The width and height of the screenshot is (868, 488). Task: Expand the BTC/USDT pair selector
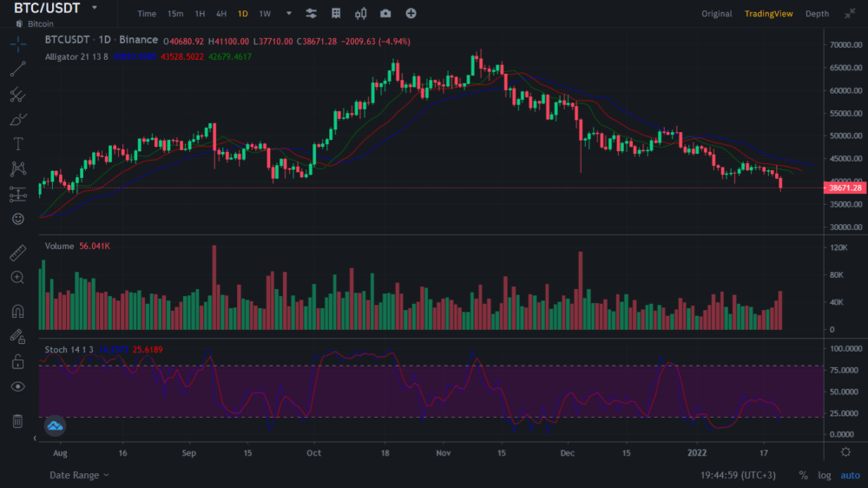pyautogui.click(x=94, y=8)
